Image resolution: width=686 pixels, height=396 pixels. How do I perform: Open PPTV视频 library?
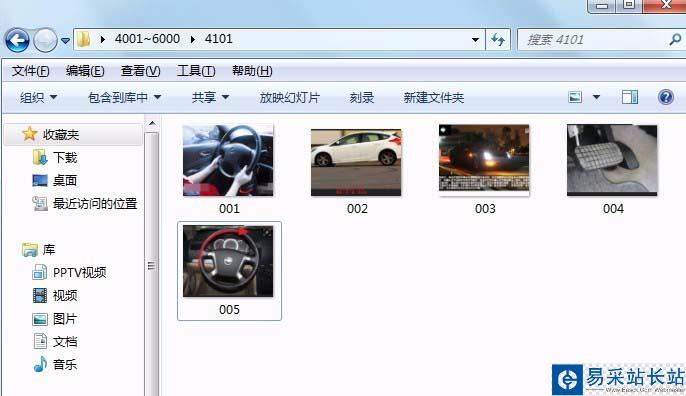tap(80, 273)
